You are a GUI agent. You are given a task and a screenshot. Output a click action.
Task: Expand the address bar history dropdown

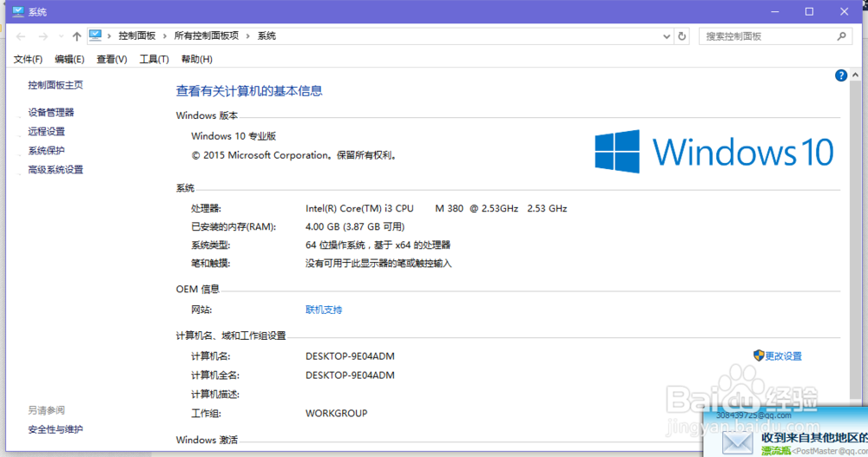point(667,36)
